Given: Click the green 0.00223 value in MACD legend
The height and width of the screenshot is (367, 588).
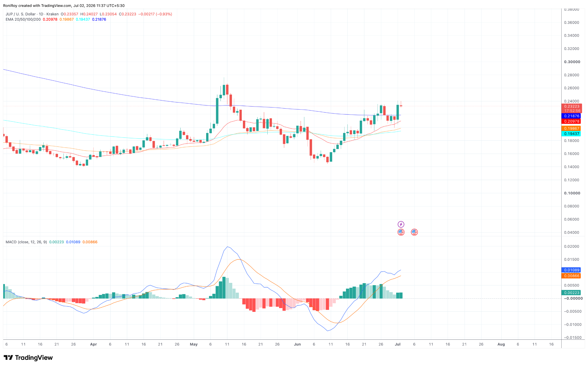Looking at the screenshot, I should [57, 242].
